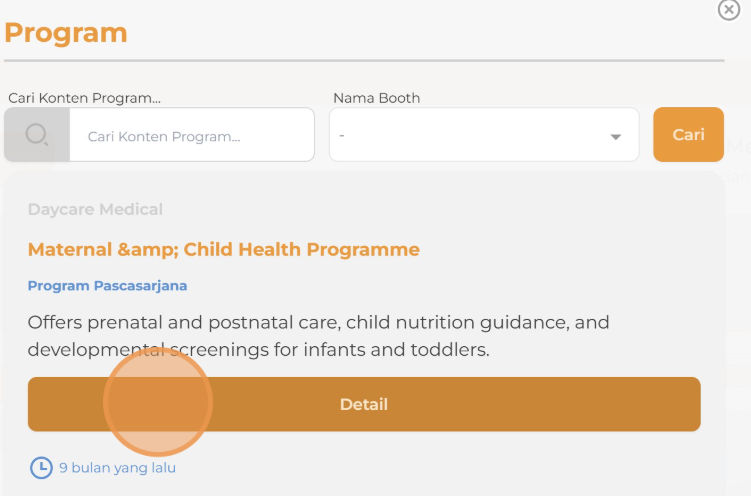Open Detail for Maternal & Child Health Programme
Image resolution: width=751 pixels, height=496 pixels.
point(364,404)
